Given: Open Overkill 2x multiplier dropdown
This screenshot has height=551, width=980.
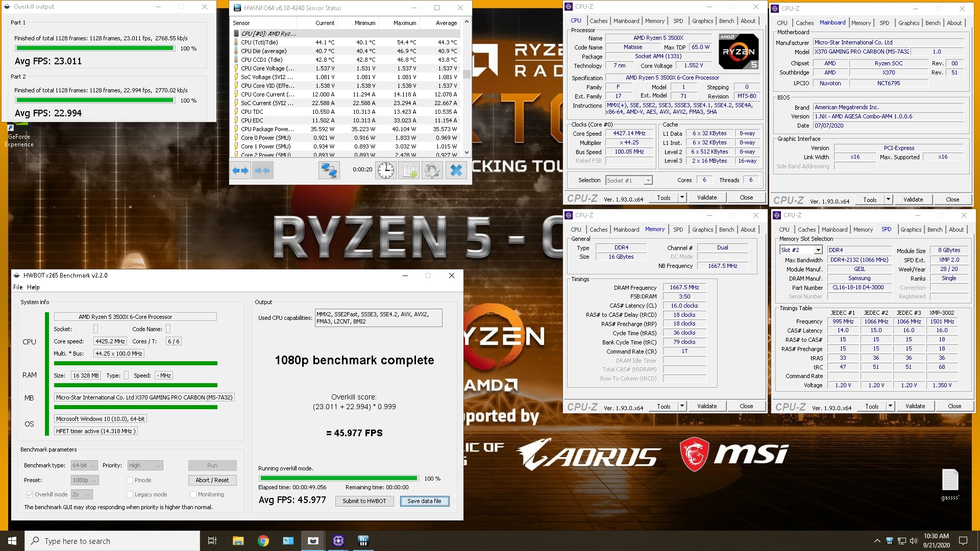Looking at the screenshot, I should pyautogui.click(x=82, y=494).
